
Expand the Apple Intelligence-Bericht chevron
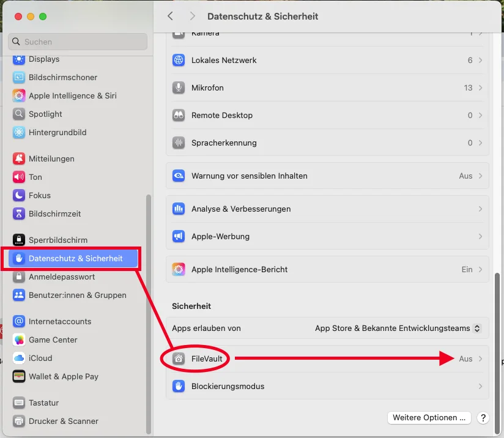coord(480,270)
